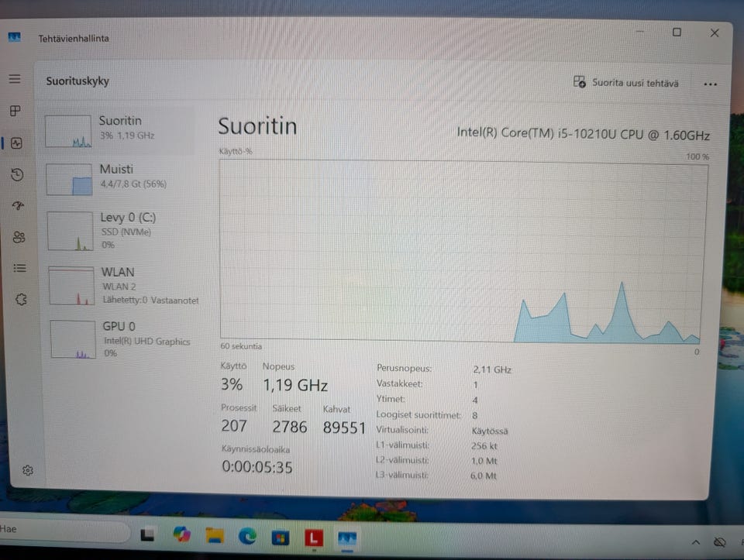Image resolution: width=744 pixels, height=560 pixels.
Task: Select the Performance page icon in sidebar
Action: (x=16, y=143)
